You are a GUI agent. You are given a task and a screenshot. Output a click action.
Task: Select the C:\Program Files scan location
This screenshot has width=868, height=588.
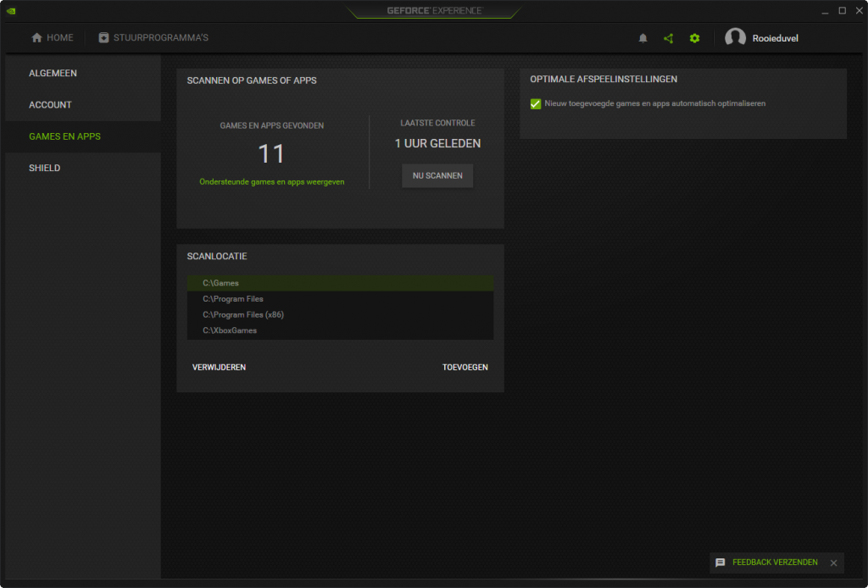(x=340, y=299)
